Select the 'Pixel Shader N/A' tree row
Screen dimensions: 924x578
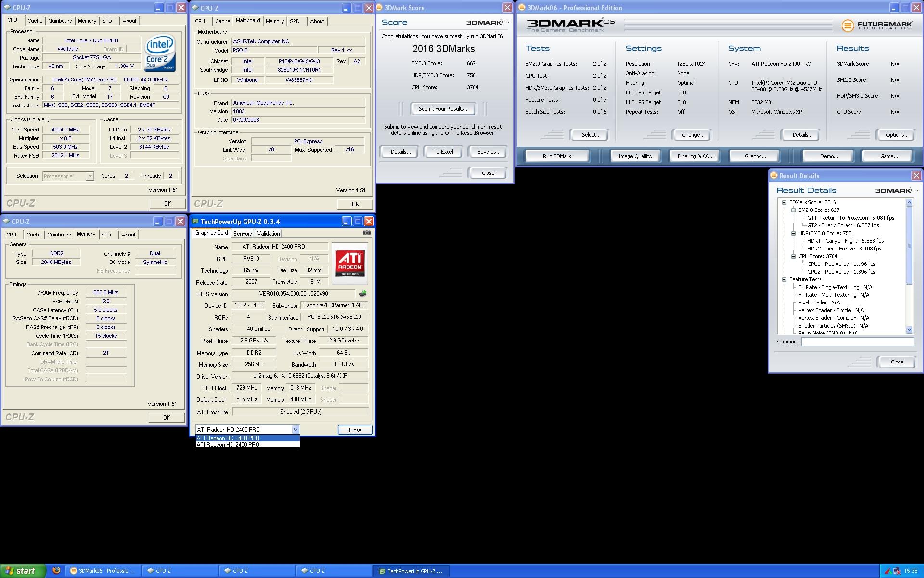[x=819, y=302]
